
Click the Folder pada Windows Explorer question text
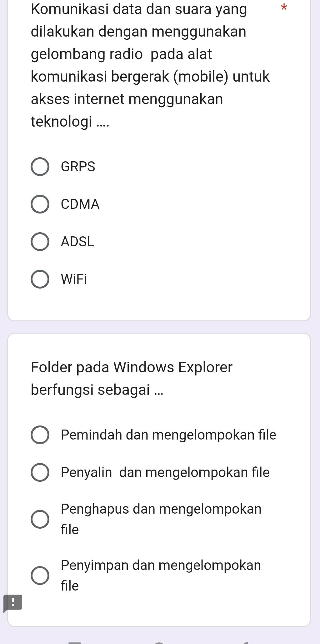pyautogui.click(x=132, y=378)
